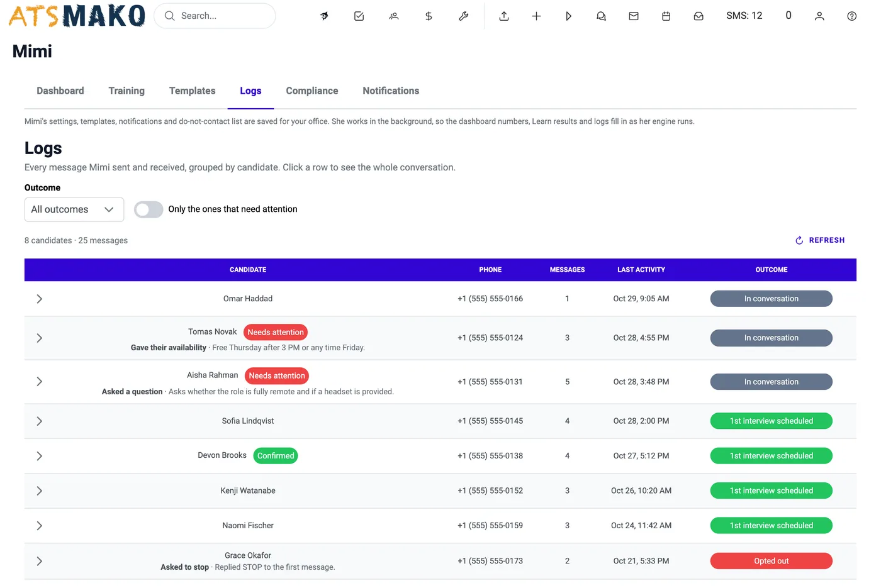This screenshot has height=588, width=881.
Task: Toggle 'Only the ones that need attention'
Action: coord(149,209)
